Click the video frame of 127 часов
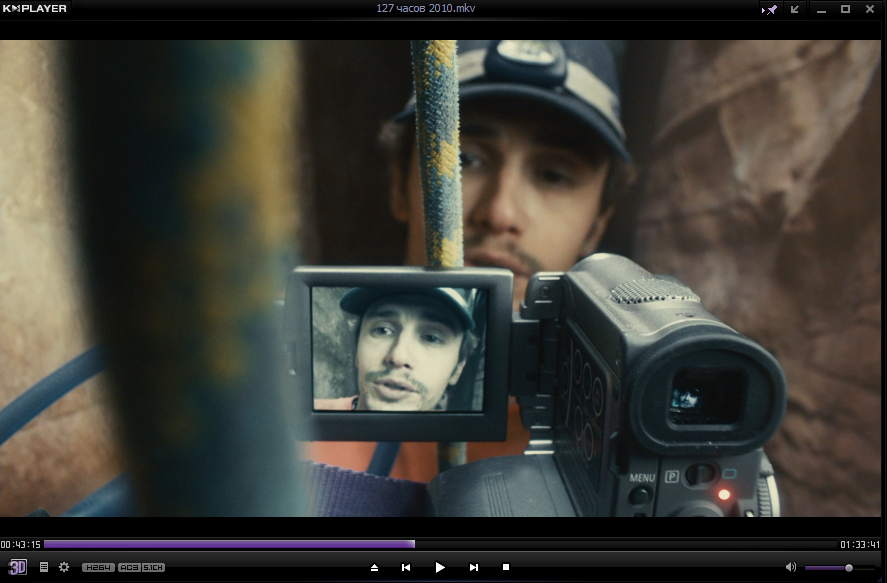 [441, 278]
